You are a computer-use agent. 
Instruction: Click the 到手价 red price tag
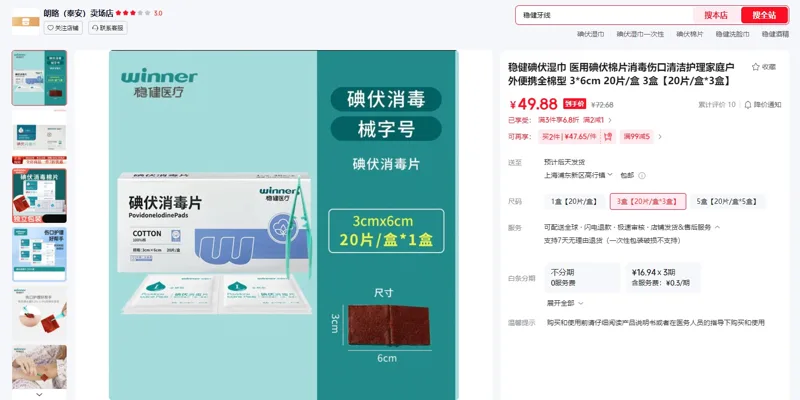tap(574, 104)
